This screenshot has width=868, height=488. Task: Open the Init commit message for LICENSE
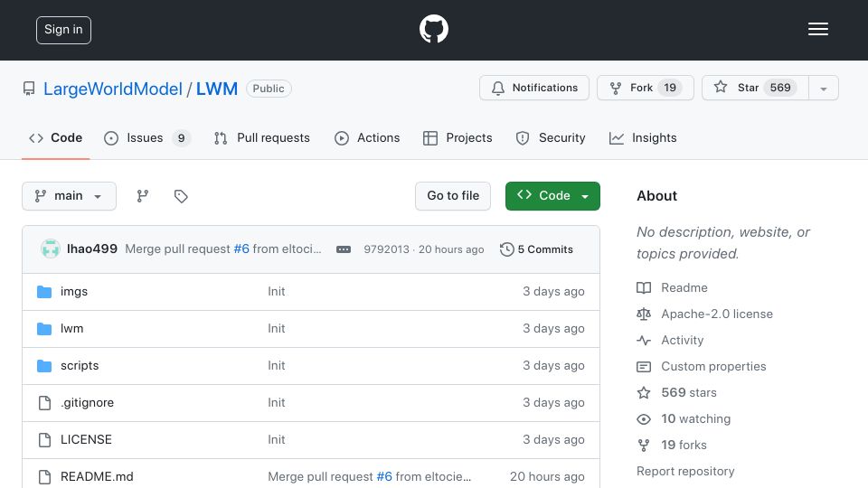277,440
